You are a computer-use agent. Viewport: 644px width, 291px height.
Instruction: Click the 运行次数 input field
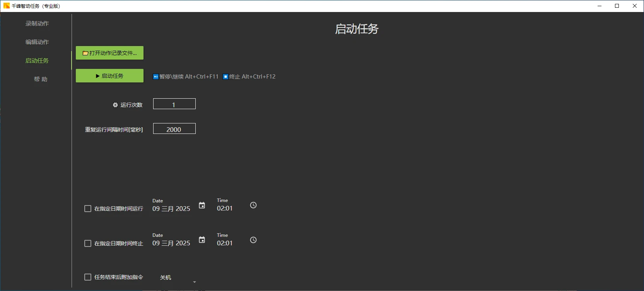(174, 104)
